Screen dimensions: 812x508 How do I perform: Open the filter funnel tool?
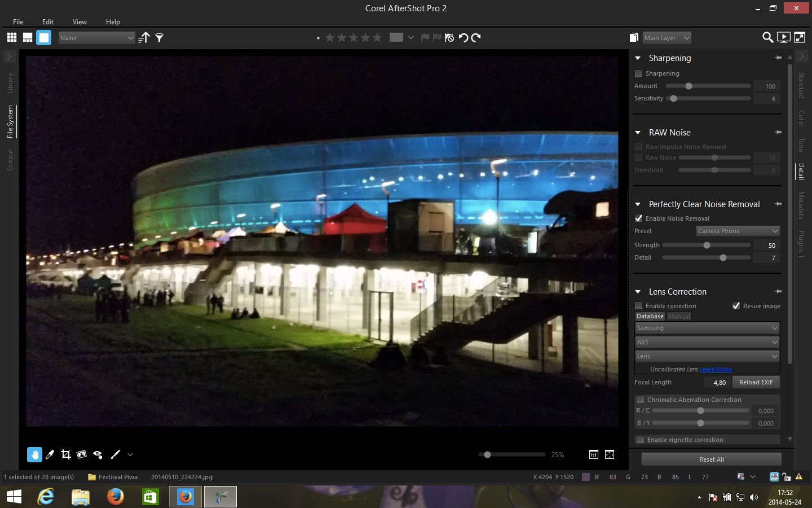[x=160, y=38]
